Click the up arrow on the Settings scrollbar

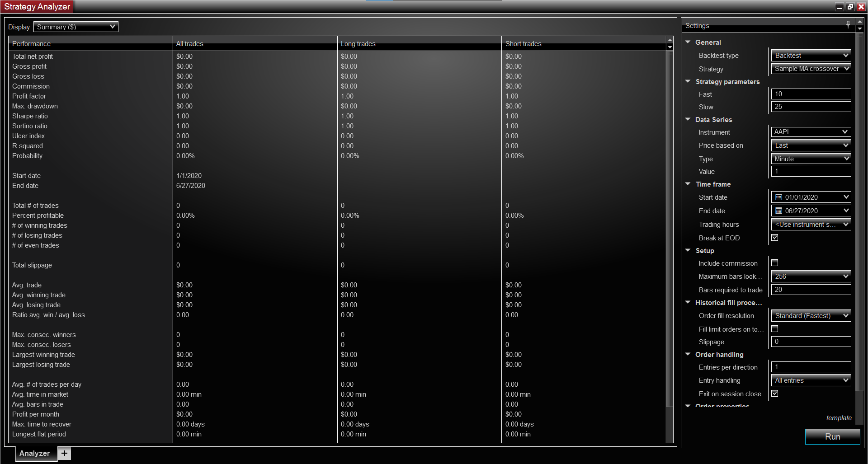[859, 22]
